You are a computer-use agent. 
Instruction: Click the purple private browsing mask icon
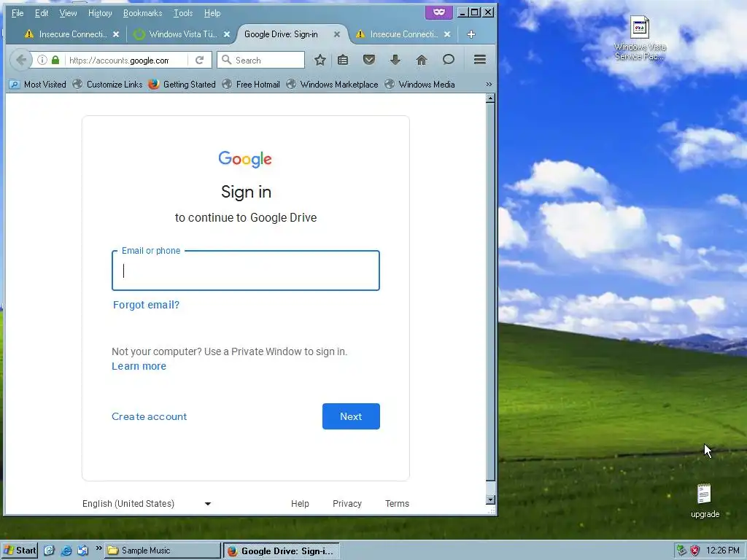click(438, 12)
